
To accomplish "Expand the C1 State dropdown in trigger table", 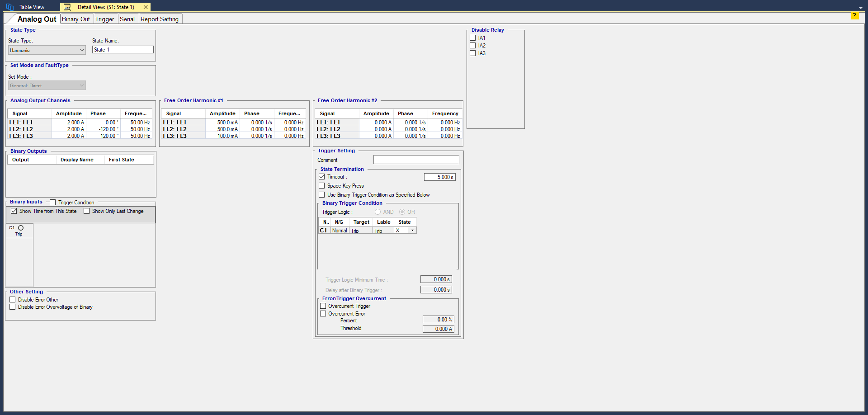I will (412, 231).
